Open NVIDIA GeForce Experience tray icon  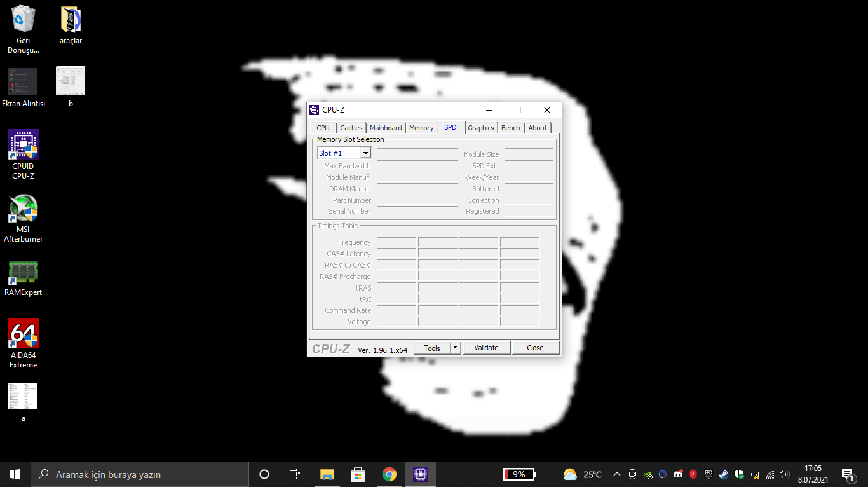(648, 474)
